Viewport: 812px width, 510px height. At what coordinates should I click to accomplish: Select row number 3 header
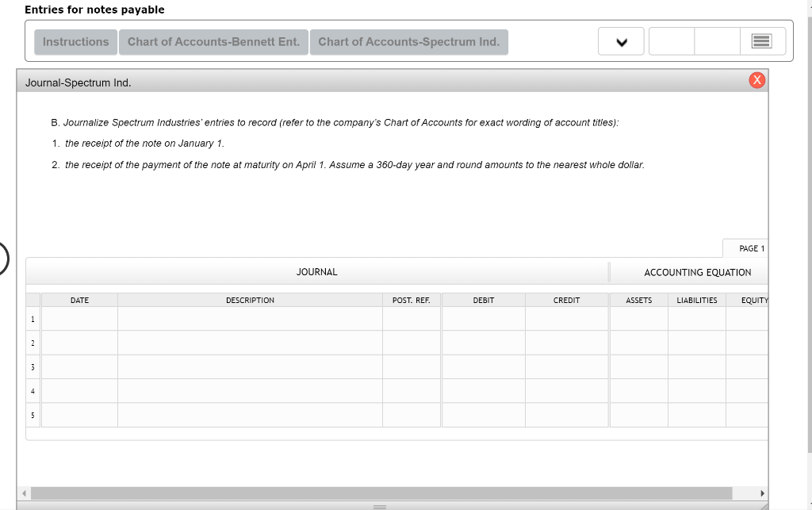coord(33,367)
